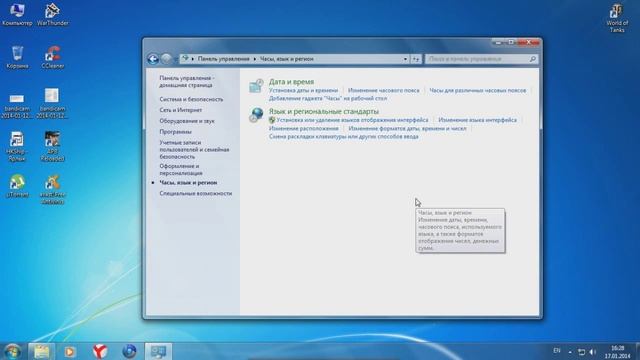The height and width of the screenshot is (360, 640).
Task: Click the refresh button by the address bar
Action: pos(416,59)
